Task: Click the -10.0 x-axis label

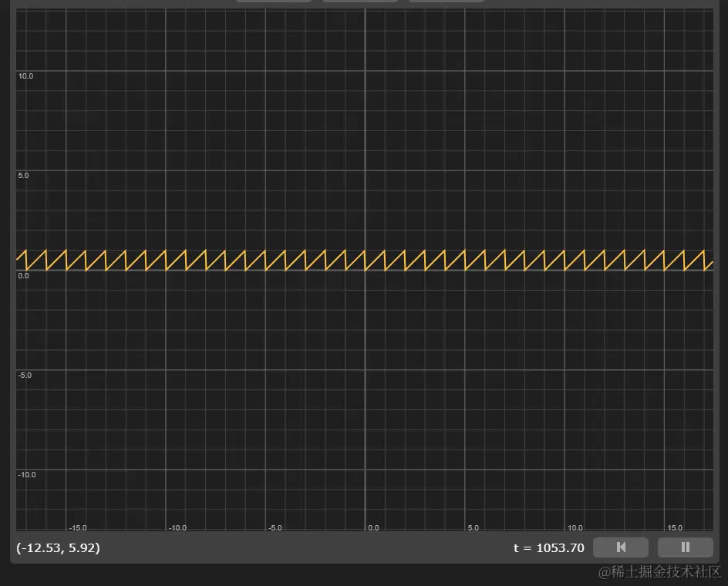Action: pos(177,528)
